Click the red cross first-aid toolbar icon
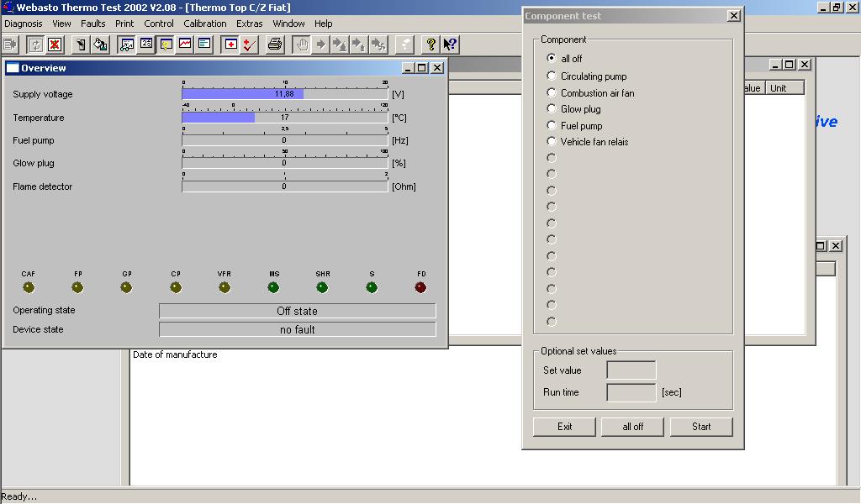 (230, 45)
